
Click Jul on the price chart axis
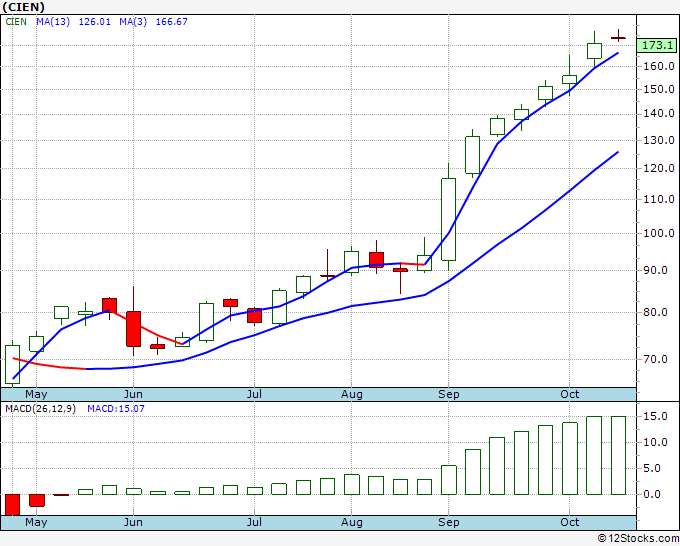coord(254,395)
